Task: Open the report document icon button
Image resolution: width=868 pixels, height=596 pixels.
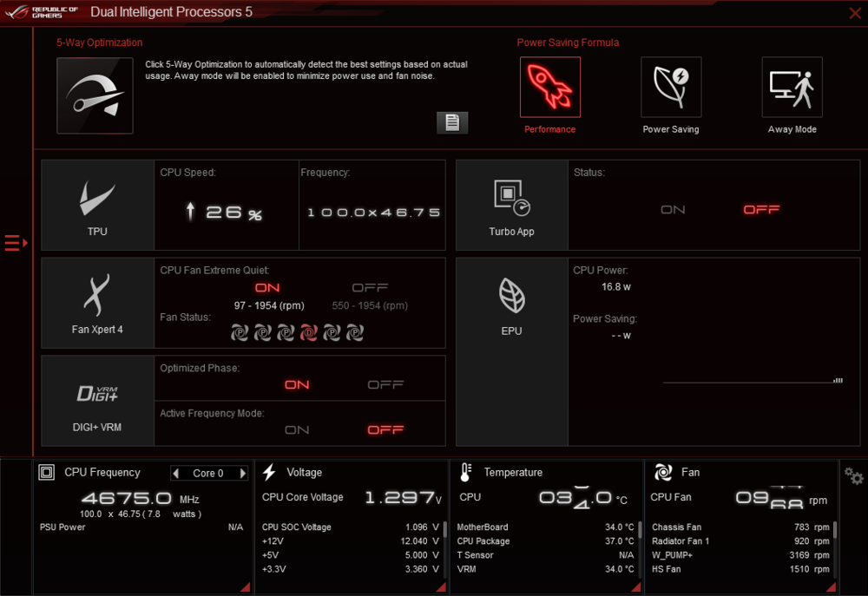Action: click(451, 122)
